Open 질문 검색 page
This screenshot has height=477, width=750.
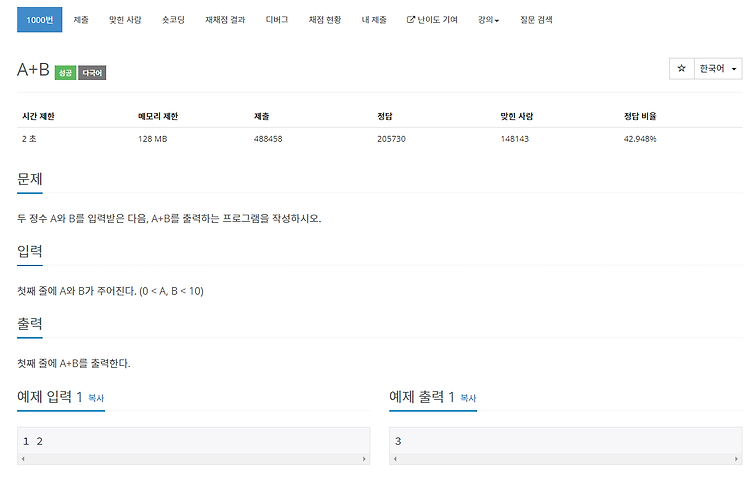pyautogui.click(x=536, y=20)
